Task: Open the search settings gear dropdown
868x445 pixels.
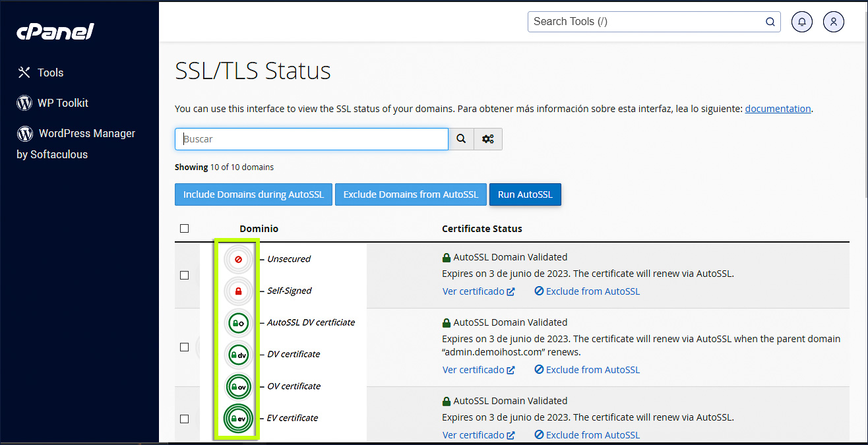Action: click(x=488, y=138)
